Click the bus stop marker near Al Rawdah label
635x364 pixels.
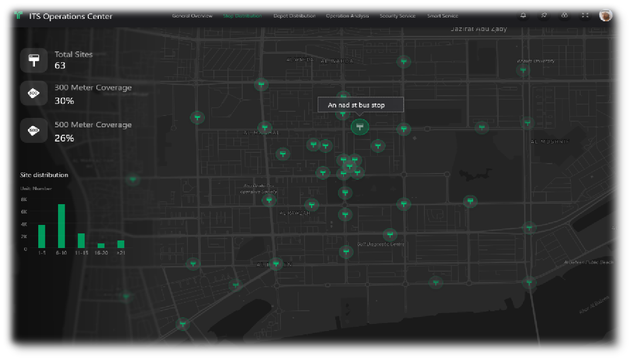[x=311, y=205]
